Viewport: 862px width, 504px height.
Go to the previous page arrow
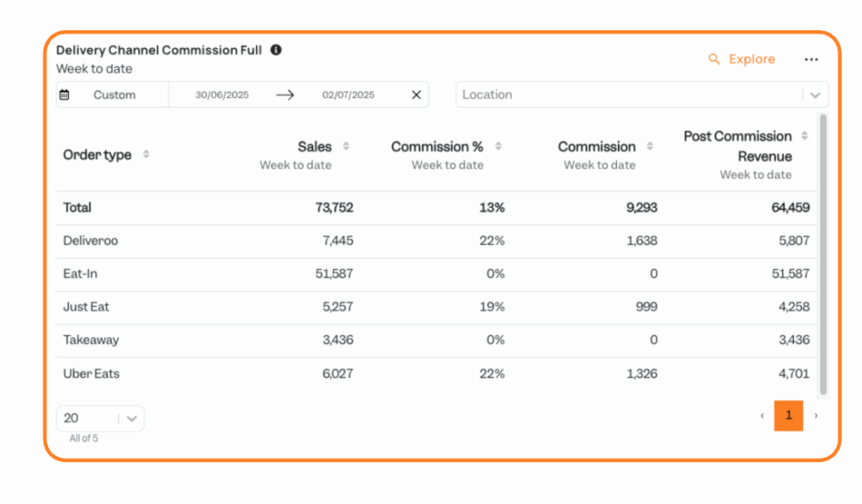tap(762, 416)
